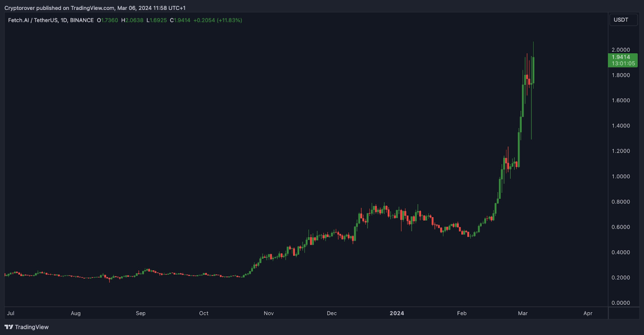Click the 0.6000 price axis label
This screenshot has height=335, width=644.
click(621, 227)
